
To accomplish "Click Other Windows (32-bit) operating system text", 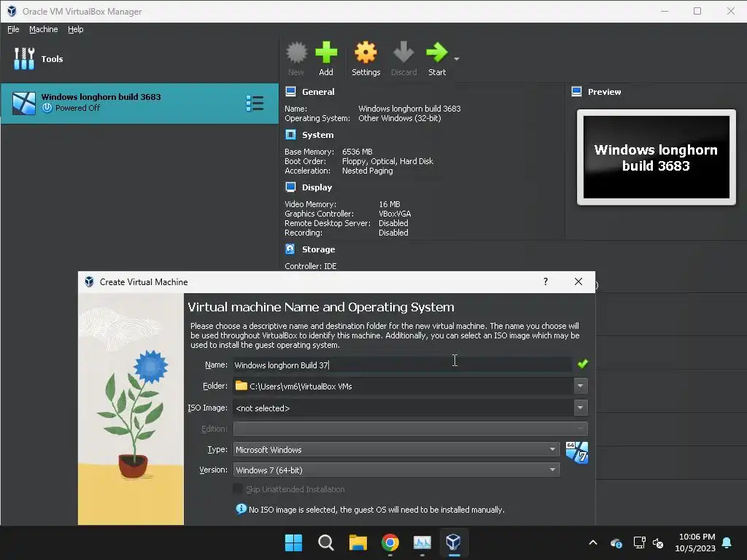I will coord(399,118).
